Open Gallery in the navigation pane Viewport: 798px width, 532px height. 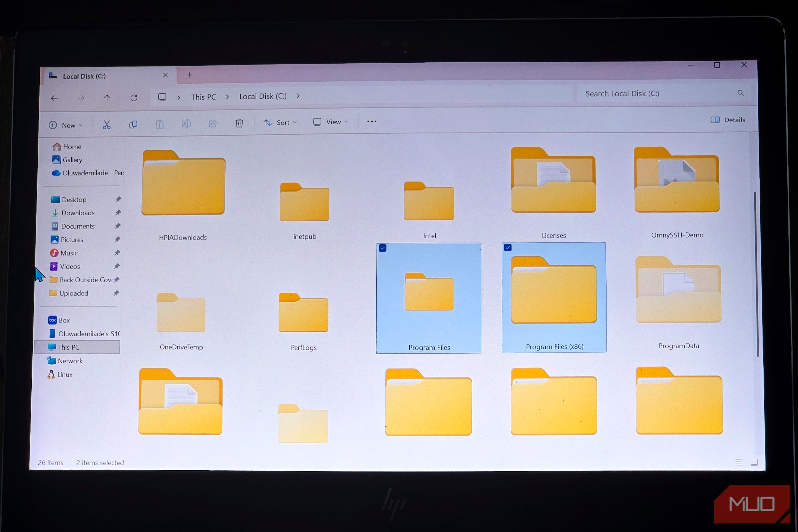67,159
